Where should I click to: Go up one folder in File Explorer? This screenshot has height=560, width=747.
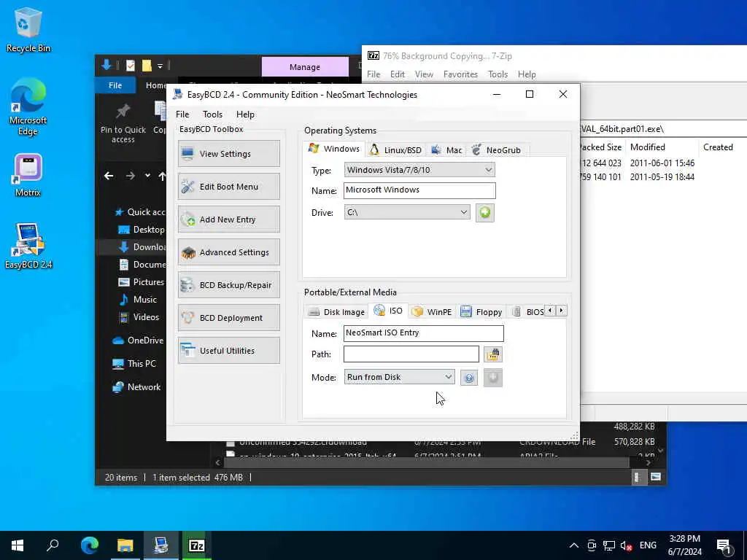(162, 176)
